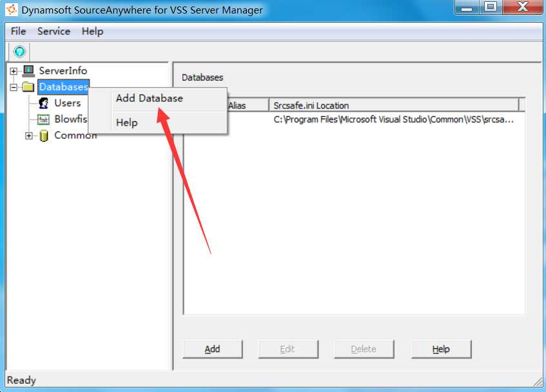Screen dimensions: 546x392
Task: Select the Databases tree item
Action: click(63, 86)
